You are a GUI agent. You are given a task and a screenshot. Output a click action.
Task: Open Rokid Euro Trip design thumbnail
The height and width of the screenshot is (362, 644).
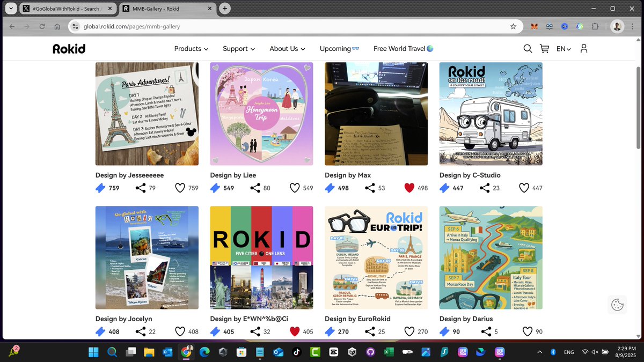pos(376,257)
